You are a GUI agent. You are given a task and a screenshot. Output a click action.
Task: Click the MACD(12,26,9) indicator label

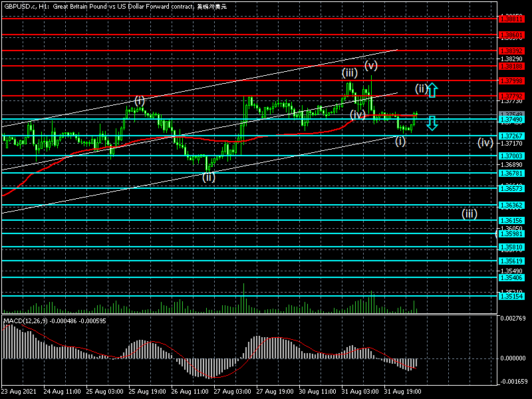pos(25,321)
